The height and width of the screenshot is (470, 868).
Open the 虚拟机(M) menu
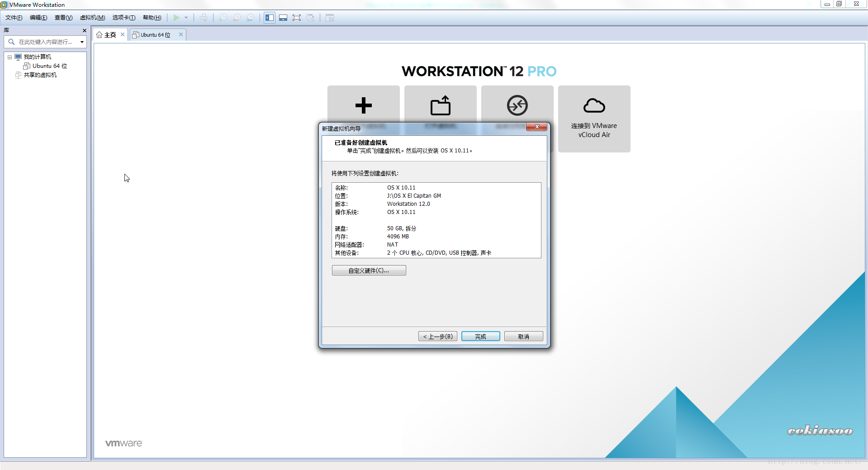(92, 18)
